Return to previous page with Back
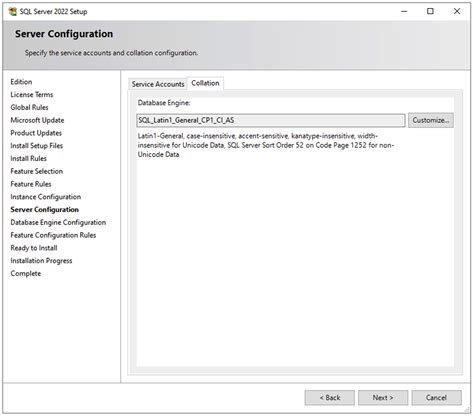Viewport: 474px width, 417px height. 330,398
